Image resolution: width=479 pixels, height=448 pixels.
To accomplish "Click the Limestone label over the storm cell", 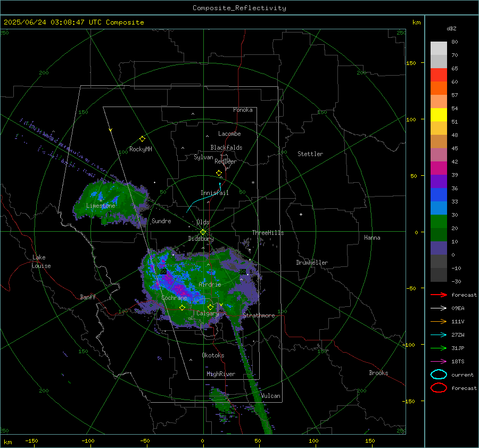I will 101,206.
